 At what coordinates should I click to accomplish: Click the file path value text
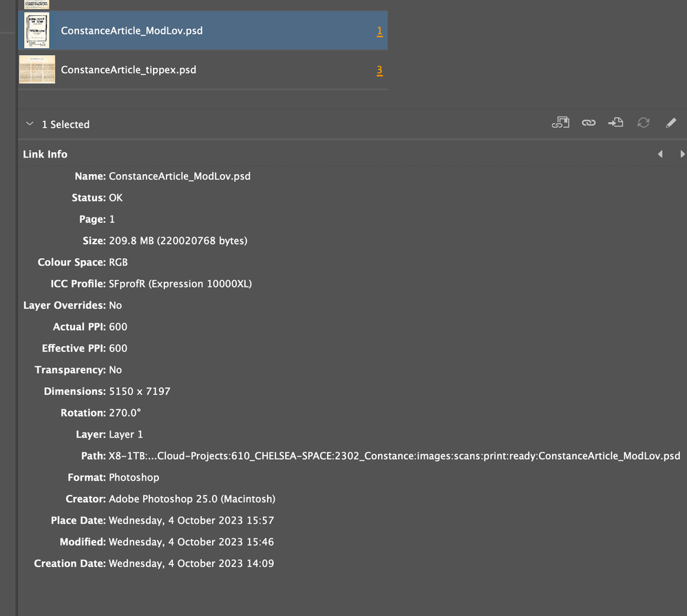coord(394,456)
